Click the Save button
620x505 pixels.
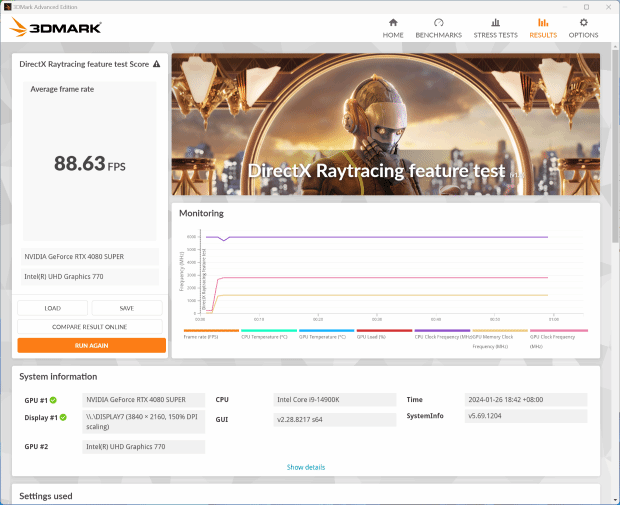pyautogui.click(x=127, y=308)
